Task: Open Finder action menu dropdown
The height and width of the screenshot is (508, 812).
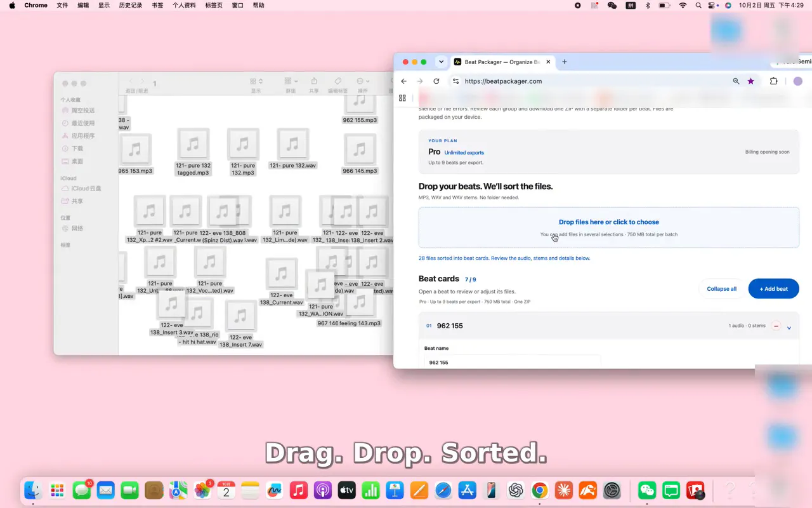Action: (x=362, y=81)
